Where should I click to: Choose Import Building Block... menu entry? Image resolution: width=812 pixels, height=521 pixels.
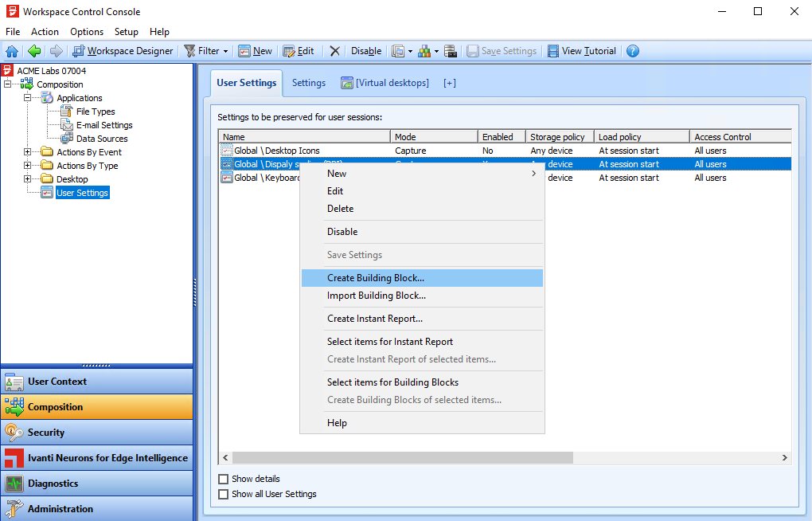click(422, 296)
